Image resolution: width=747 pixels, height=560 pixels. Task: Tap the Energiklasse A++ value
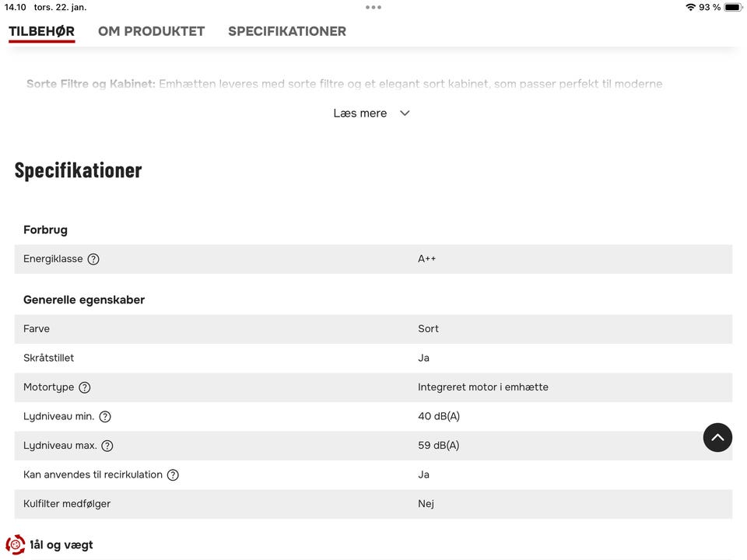pyautogui.click(x=427, y=259)
